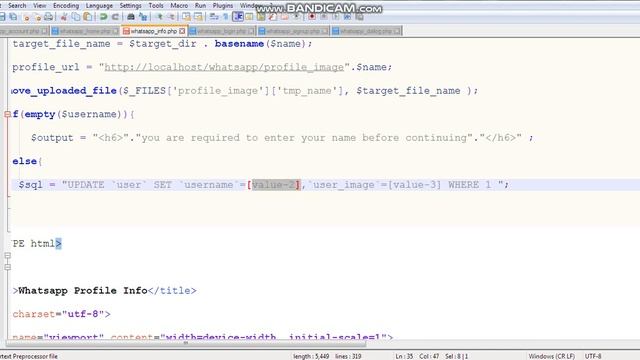Image resolution: width=640 pixels, height=360 pixels.
Task: Click the Copy toolbar icon
Action: (76, 17)
